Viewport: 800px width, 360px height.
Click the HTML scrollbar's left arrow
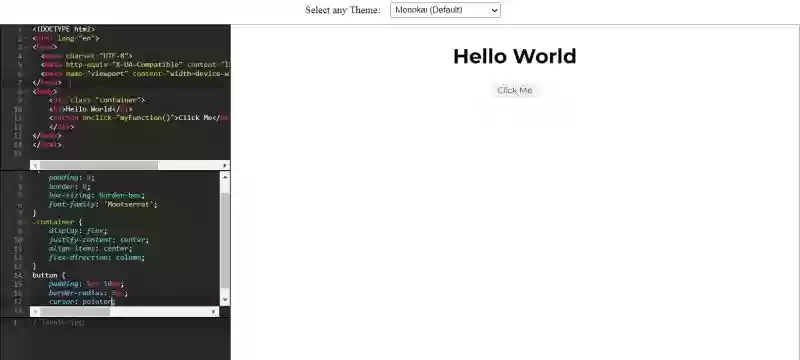tap(35, 165)
